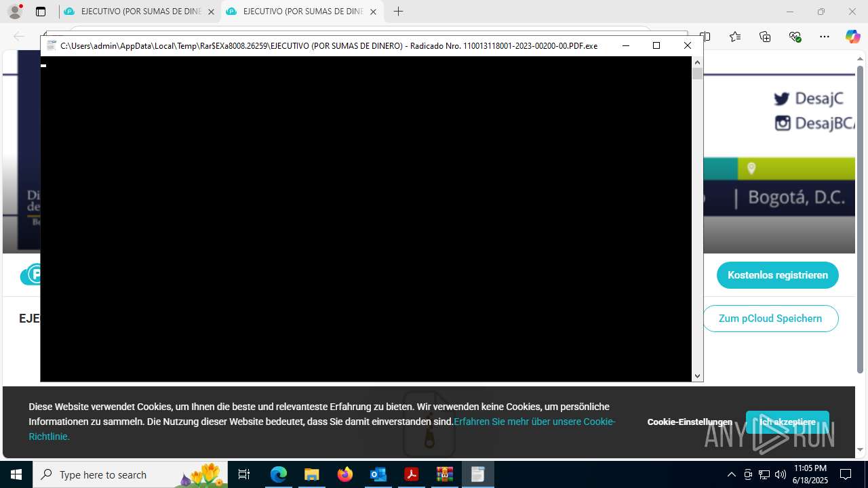Click browser page scrollbar down arrow
This screenshot has height=488, width=868.
point(860,449)
